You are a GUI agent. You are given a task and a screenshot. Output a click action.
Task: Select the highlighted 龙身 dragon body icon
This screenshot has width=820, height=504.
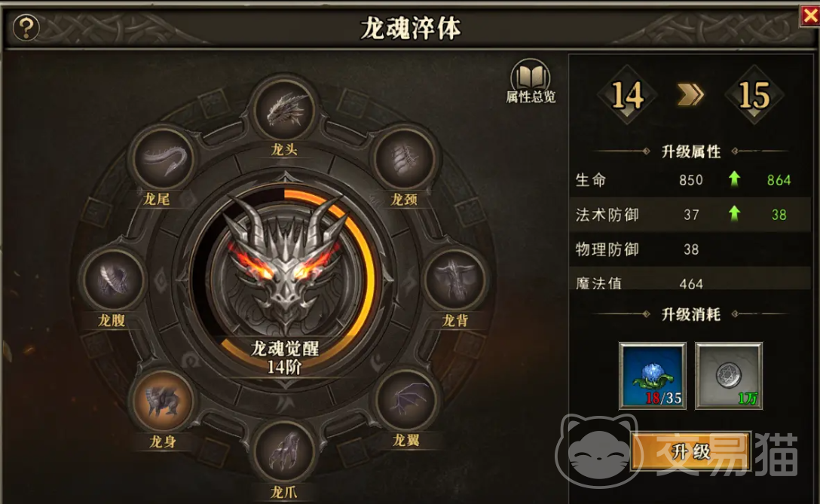tap(163, 402)
